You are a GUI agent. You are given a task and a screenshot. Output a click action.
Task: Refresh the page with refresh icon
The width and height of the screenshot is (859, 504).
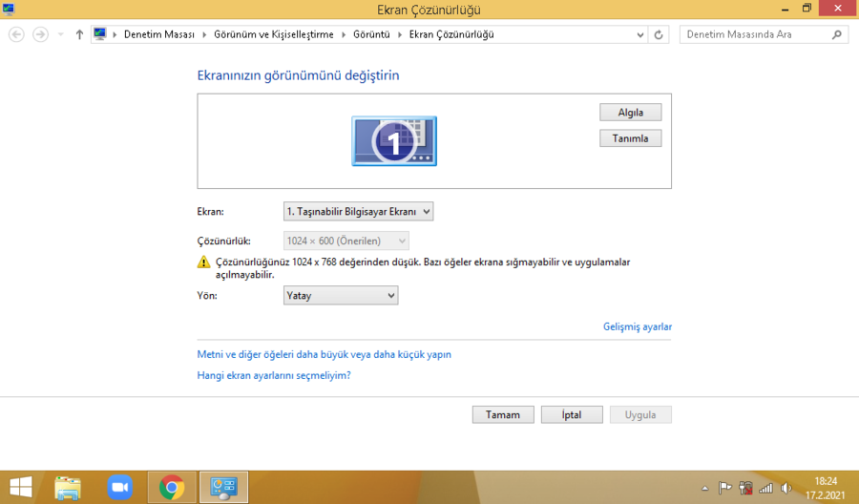pyautogui.click(x=659, y=34)
